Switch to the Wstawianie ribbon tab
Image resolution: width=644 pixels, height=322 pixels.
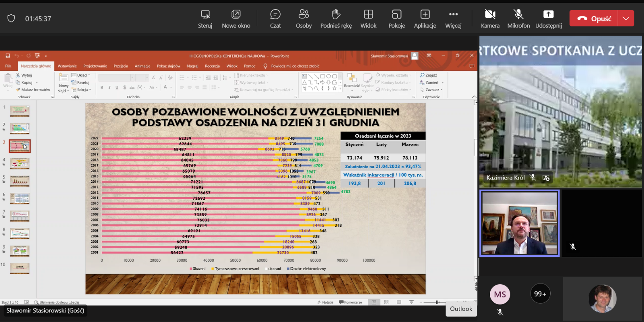coord(67,66)
